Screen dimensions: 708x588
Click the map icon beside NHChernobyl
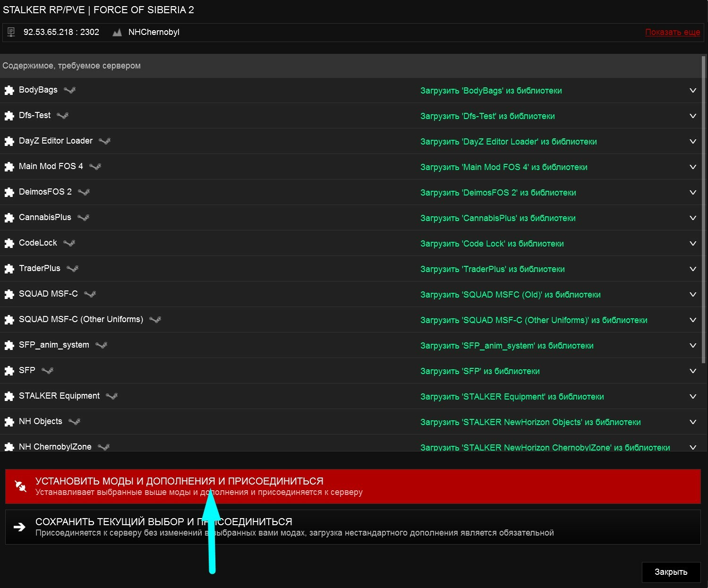tap(117, 33)
